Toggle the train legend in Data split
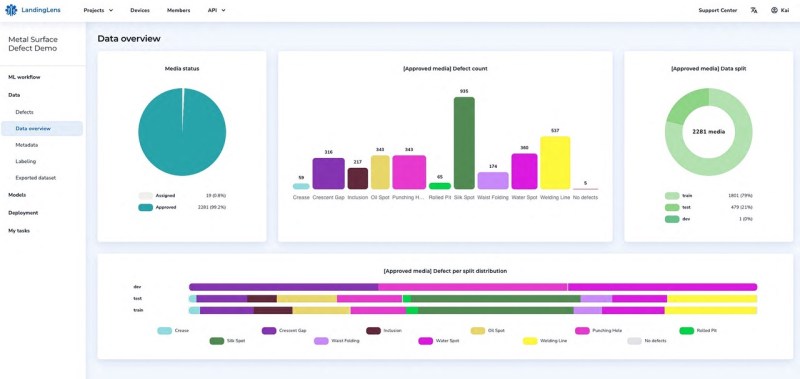This screenshot has width=800, height=379. click(672, 196)
